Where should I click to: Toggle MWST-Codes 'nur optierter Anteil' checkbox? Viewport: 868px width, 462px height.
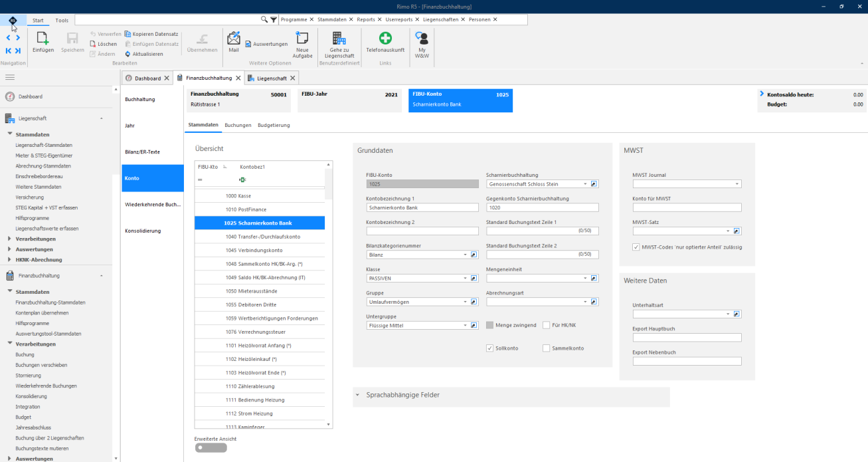point(637,247)
